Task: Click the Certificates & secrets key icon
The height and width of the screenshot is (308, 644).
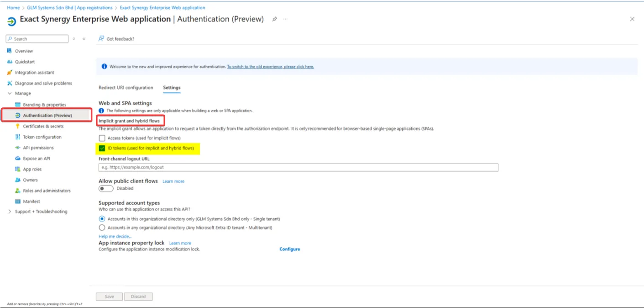Action: [x=18, y=126]
